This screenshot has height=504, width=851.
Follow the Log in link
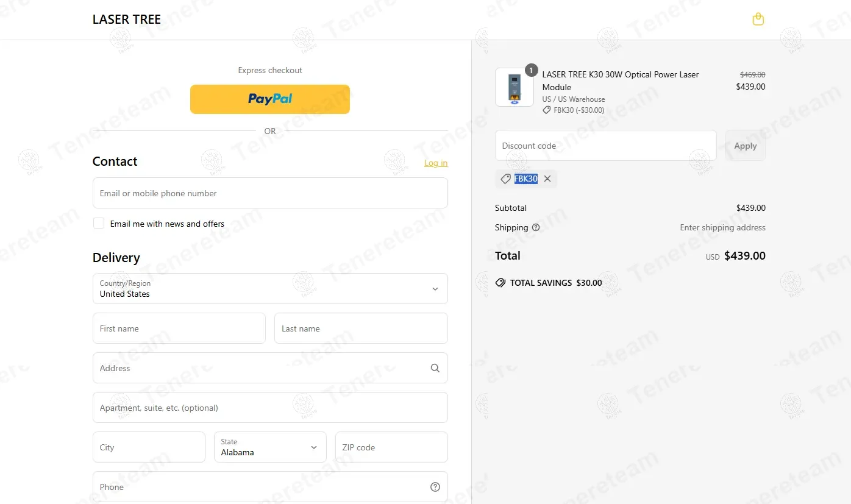click(x=436, y=163)
